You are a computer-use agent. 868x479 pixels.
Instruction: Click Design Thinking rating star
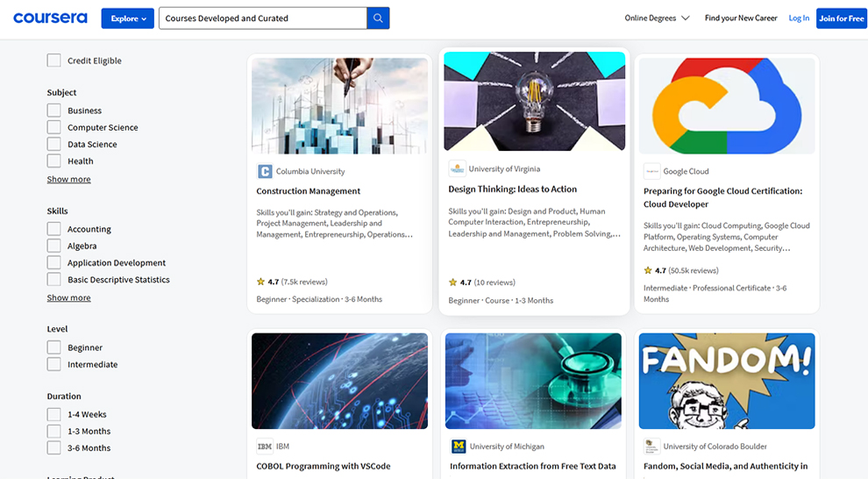(452, 282)
